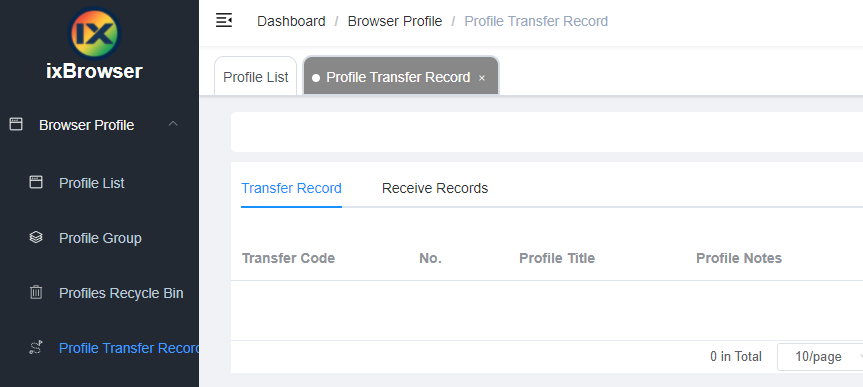Click the Browser Profile window icon in sidebar

tap(16, 124)
